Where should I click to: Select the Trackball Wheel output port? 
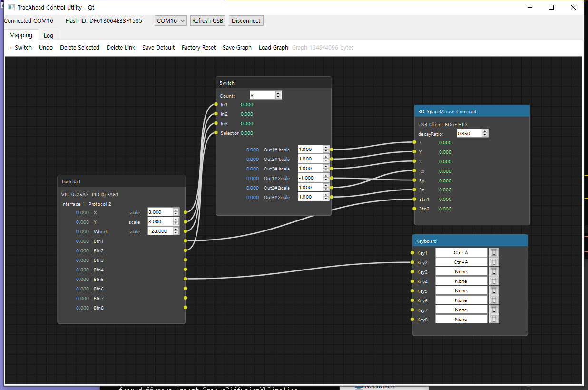[x=186, y=231]
